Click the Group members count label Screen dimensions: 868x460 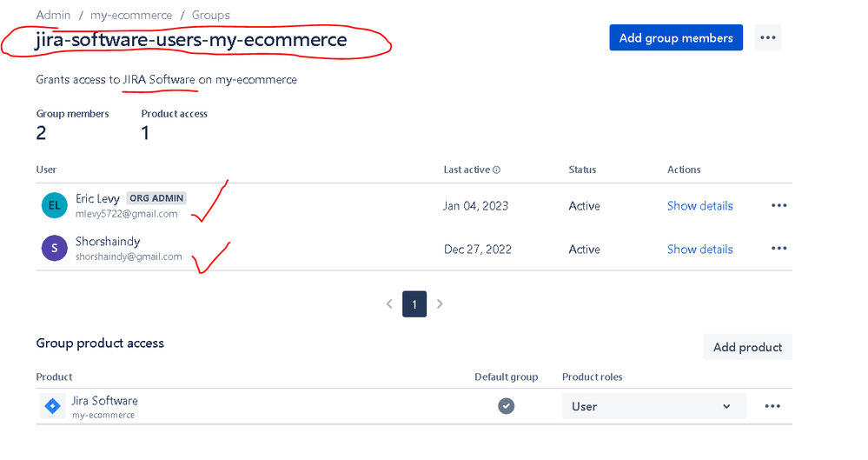(72, 114)
